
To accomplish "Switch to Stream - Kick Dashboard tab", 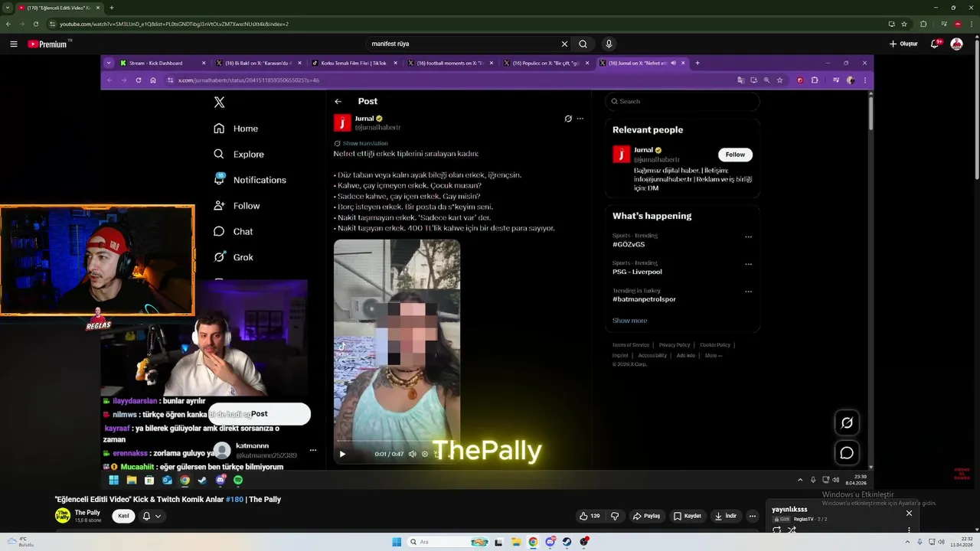I will click(162, 63).
